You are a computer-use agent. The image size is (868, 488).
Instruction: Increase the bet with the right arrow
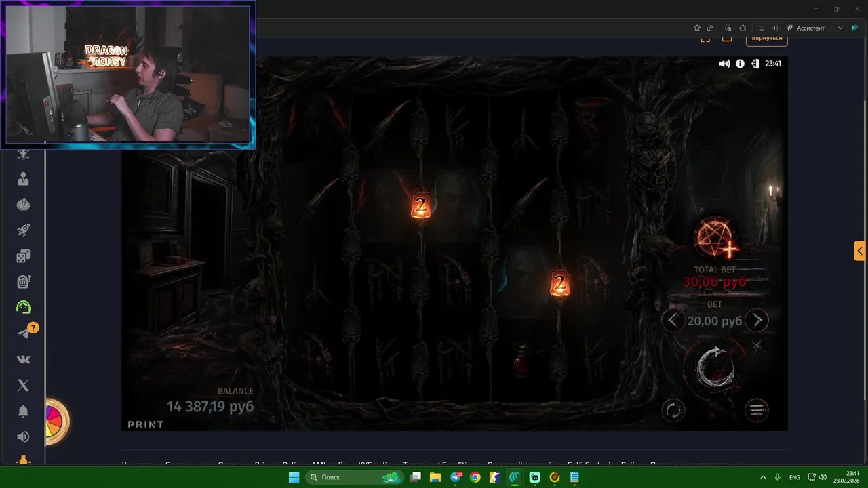(757, 321)
